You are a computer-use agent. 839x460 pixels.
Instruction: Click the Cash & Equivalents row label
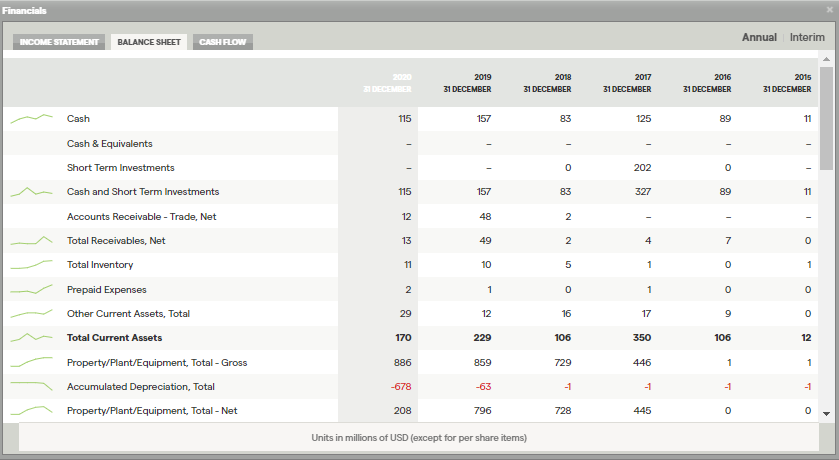[110, 143]
